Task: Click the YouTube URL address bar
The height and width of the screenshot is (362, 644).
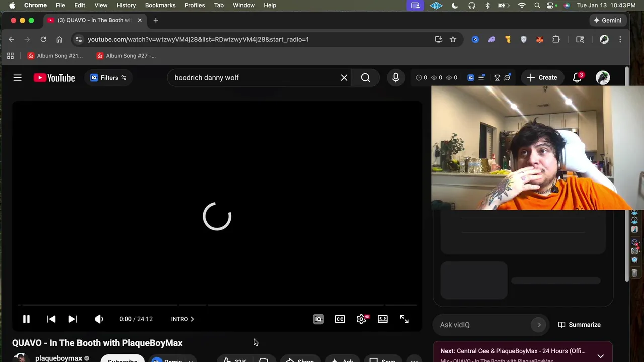Action: (x=198, y=39)
